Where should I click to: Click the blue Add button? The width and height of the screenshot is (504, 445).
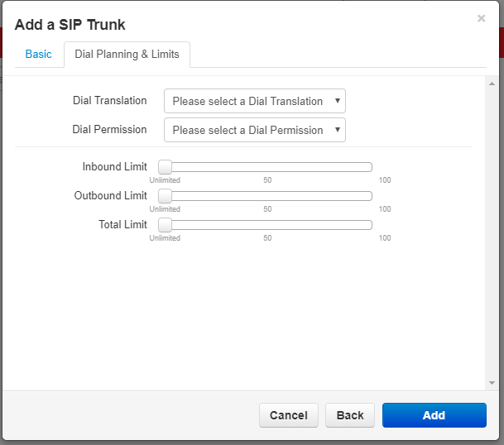[434, 415]
